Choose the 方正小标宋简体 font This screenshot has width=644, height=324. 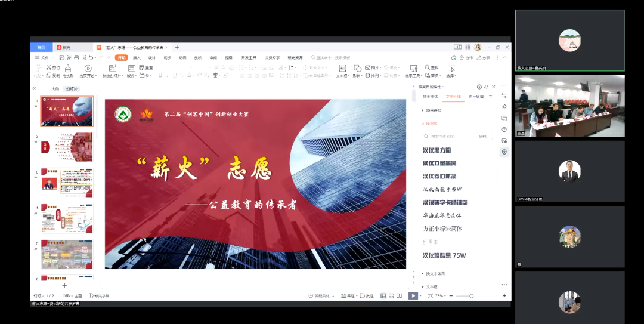[442, 229]
